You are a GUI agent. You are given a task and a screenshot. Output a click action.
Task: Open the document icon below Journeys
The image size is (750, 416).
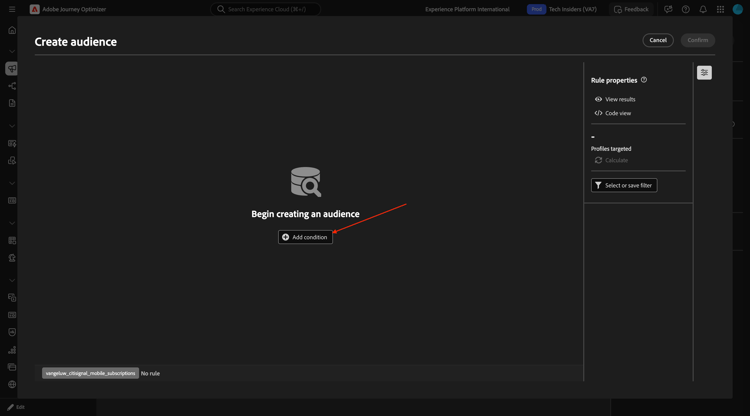pyautogui.click(x=12, y=103)
